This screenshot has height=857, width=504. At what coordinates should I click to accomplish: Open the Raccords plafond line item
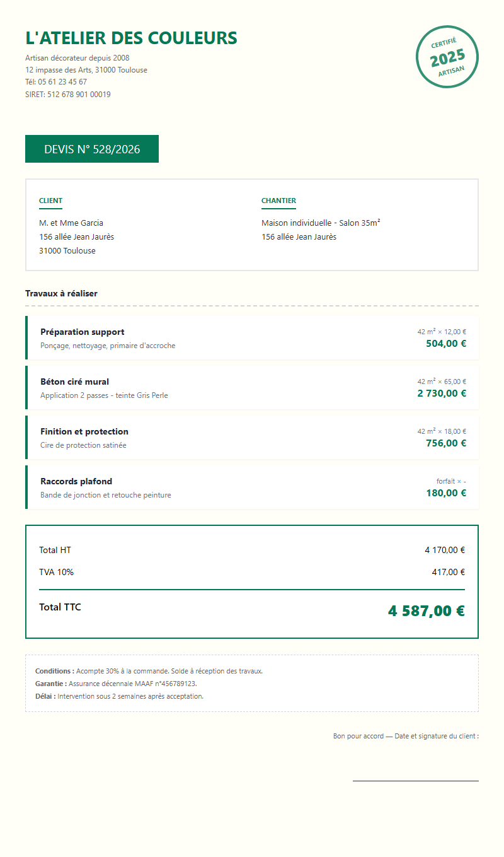(76, 481)
